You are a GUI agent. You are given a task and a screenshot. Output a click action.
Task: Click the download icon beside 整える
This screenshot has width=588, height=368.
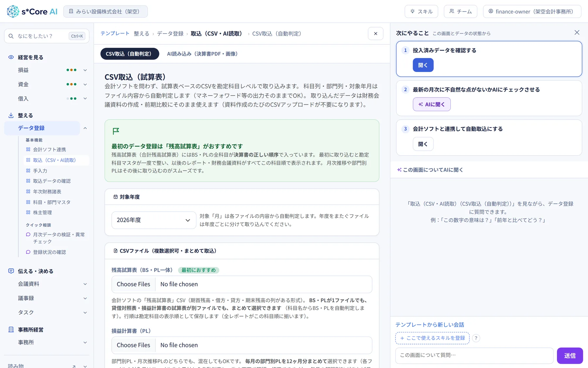coord(11,115)
